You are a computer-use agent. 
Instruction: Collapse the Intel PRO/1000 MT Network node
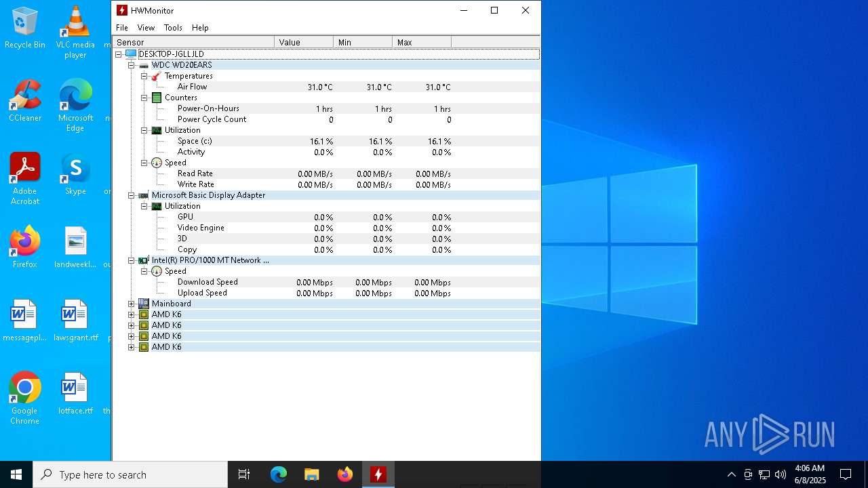[x=131, y=260]
